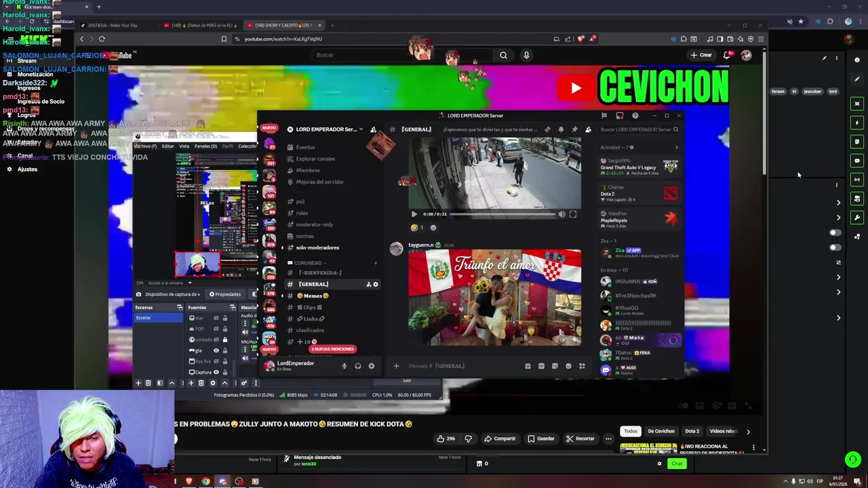
Task: Open GENERAL channel settings gear
Action: tap(376, 284)
